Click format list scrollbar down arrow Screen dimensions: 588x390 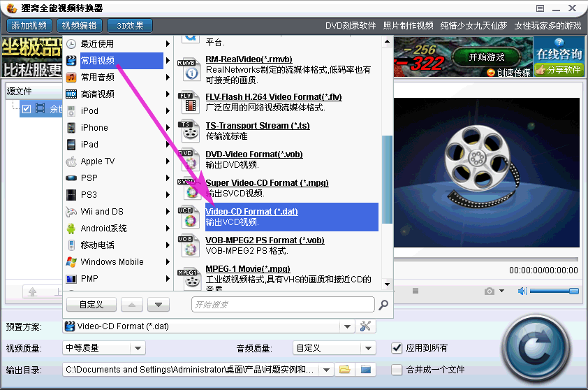[387, 284]
